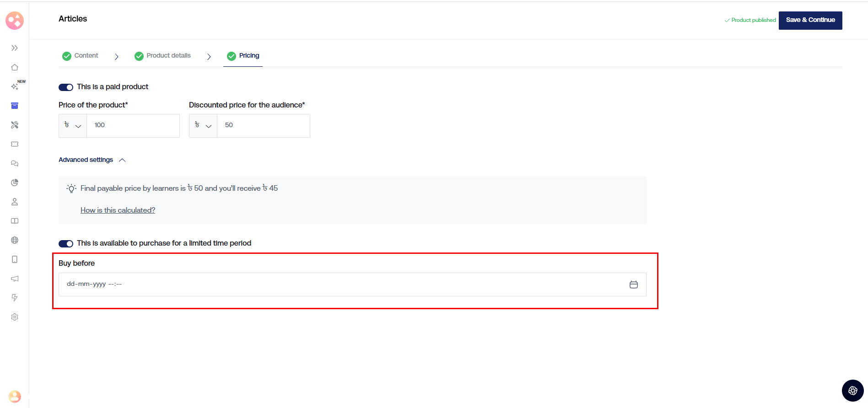This screenshot has width=868, height=408.
Task: Click the home icon in sidebar
Action: tap(15, 67)
